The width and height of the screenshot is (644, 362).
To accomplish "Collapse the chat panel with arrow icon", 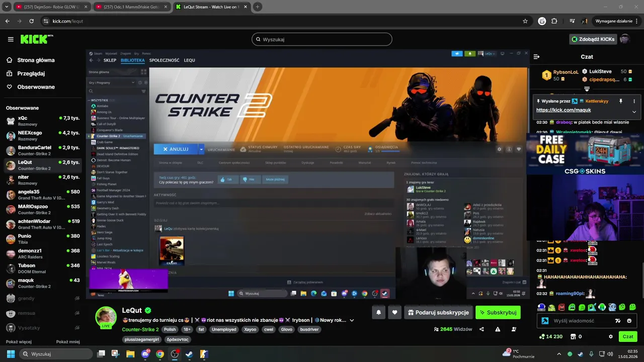I will point(536,57).
